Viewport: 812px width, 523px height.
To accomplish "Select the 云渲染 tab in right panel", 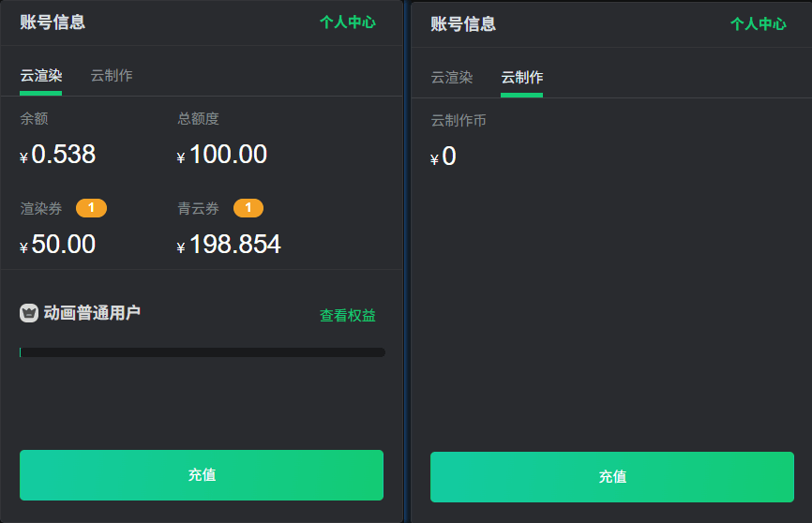I will point(452,78).
